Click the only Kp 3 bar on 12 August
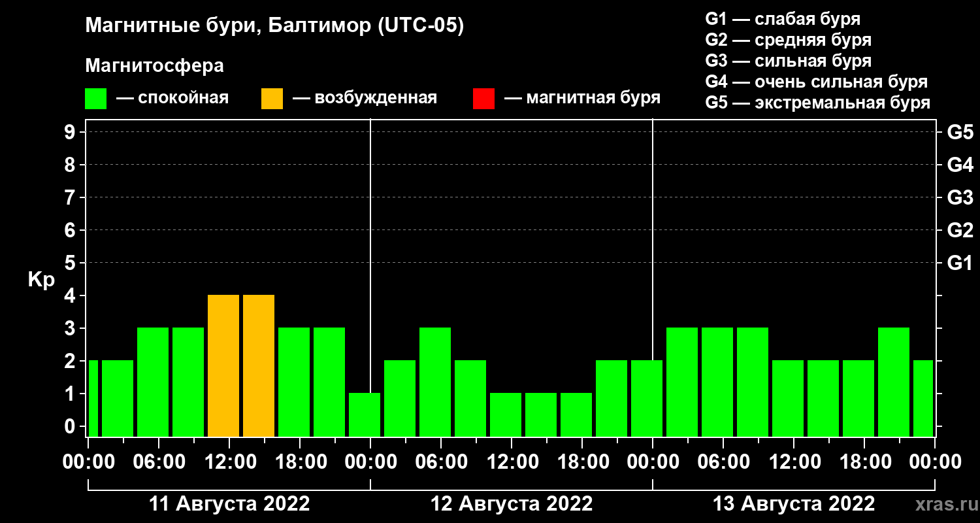This screenshot has width=980, height=523. click(435, 382)
